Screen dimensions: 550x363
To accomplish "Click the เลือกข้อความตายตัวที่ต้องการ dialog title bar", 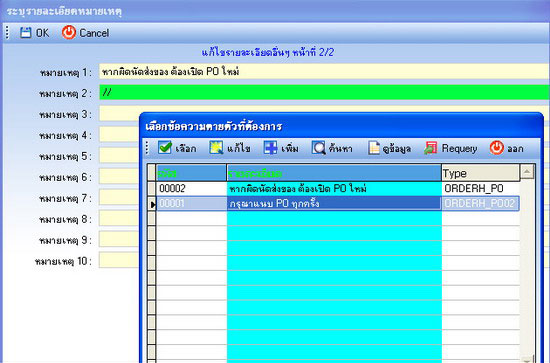I will tap(341, 126).
